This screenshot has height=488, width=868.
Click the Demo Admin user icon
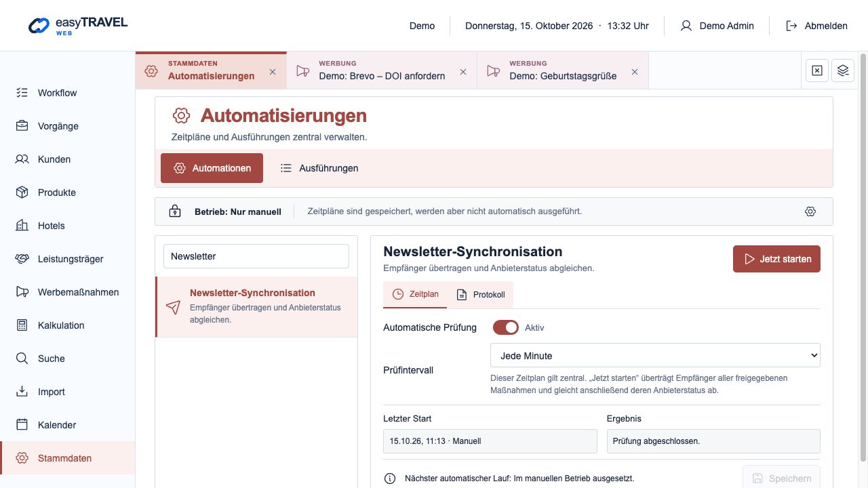point(686,26)
